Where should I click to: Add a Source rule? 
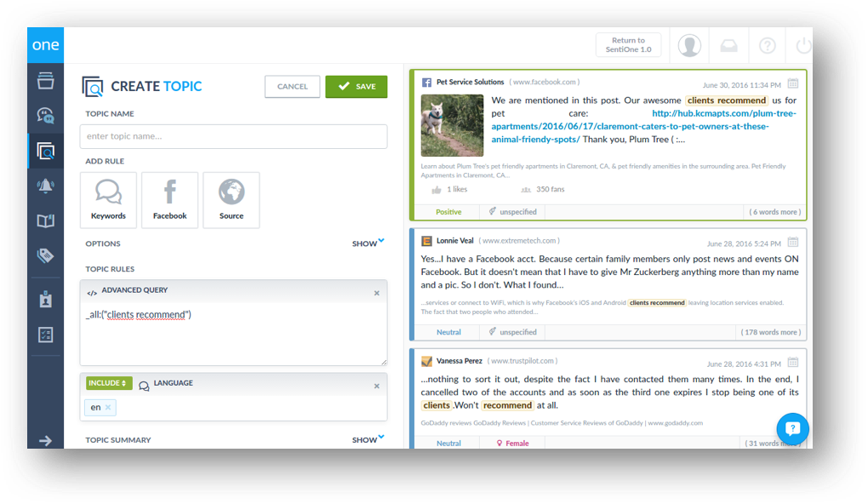pos(231,200)
